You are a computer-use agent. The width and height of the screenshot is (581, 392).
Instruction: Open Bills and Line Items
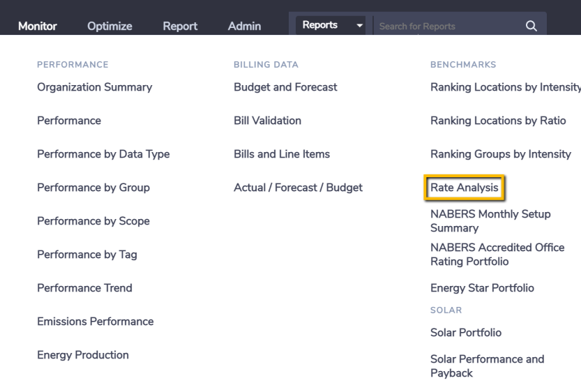coord(282,154)
